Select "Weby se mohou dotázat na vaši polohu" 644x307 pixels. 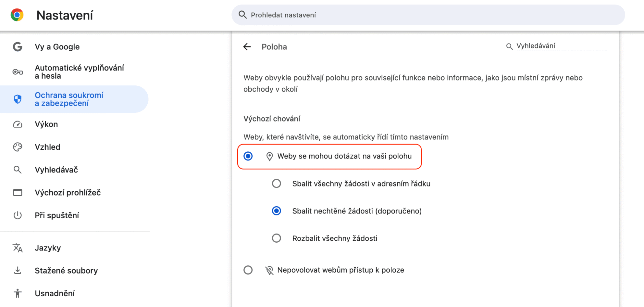pos(248,156)
